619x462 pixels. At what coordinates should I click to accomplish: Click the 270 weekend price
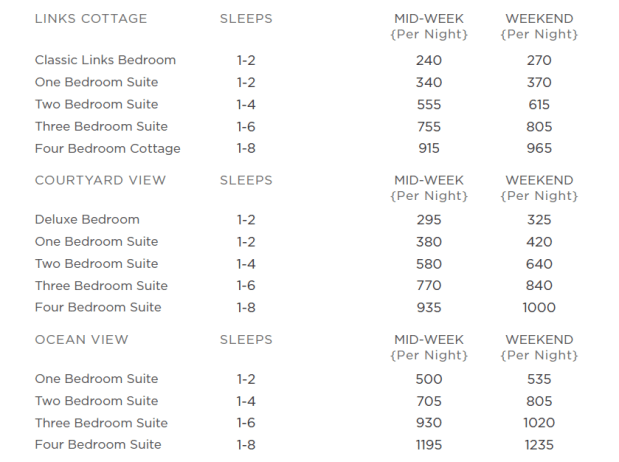pyautogui.click(x=539, y=60)
